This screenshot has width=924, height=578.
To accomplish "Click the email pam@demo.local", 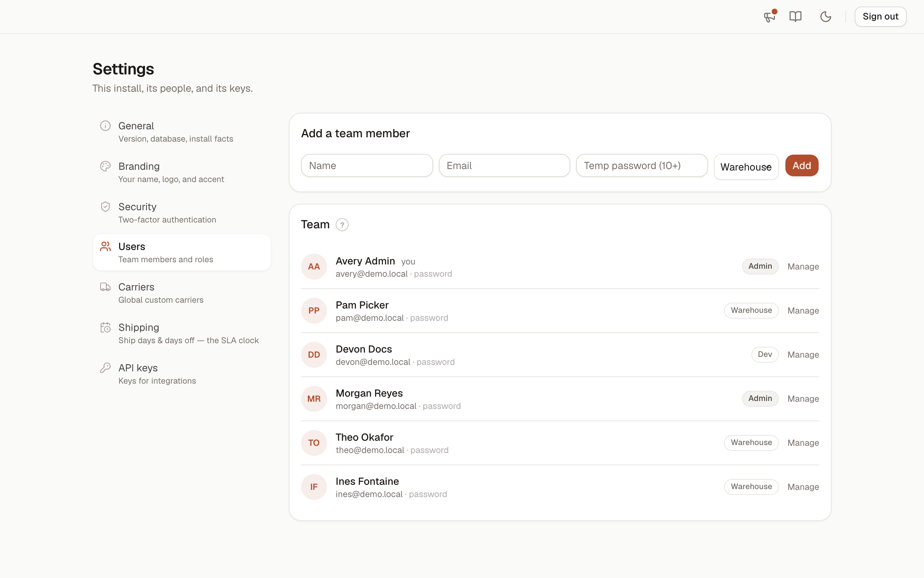I will tap(370, 318).
